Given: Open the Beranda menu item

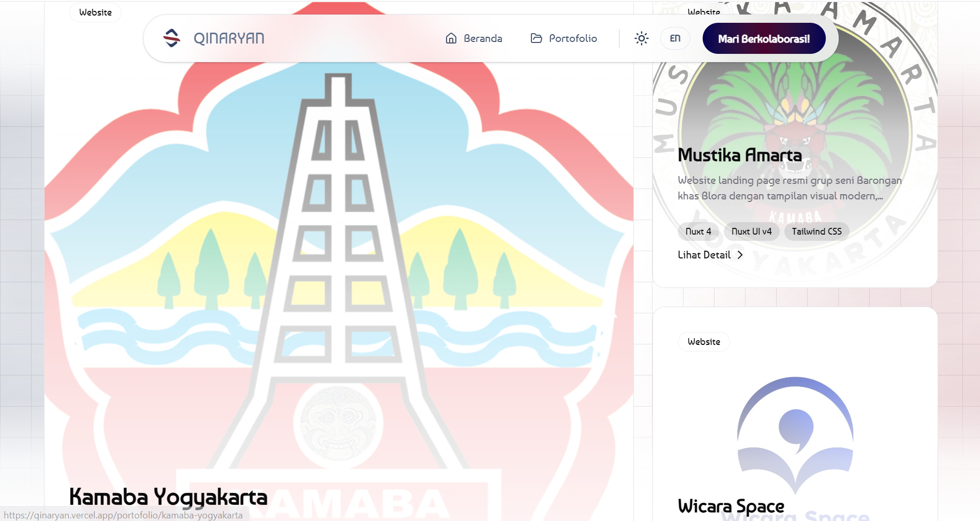Looking at the screenshot, I should click(474, 38).
